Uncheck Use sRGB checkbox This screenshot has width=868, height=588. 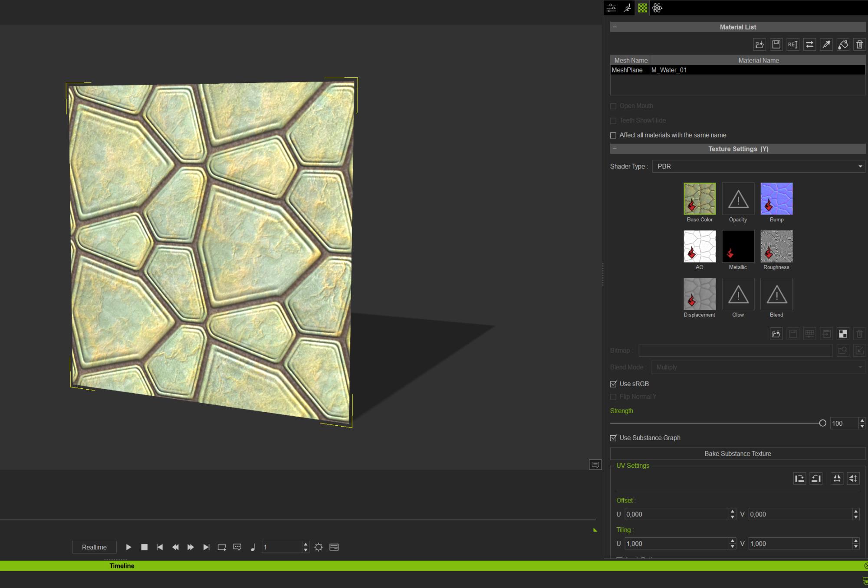point(613,384)
